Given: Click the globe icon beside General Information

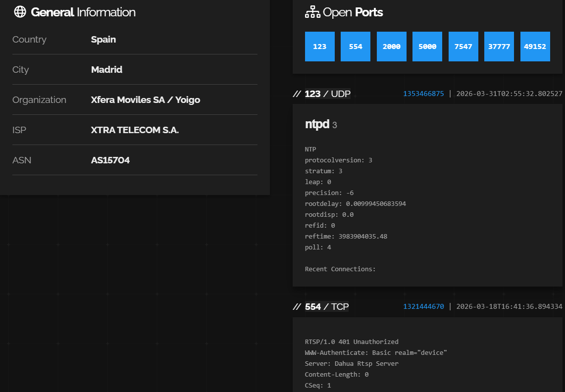Looking at the screenshot, I should click(20, 12).
